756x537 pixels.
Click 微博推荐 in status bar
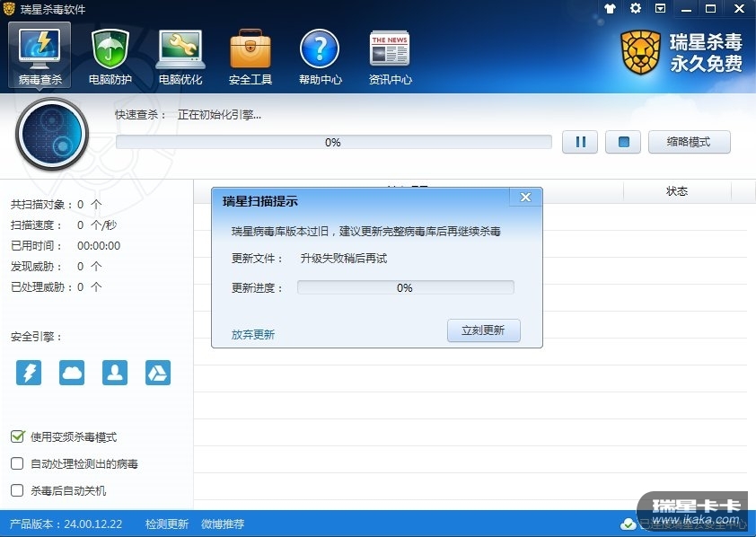pos(223,524)
